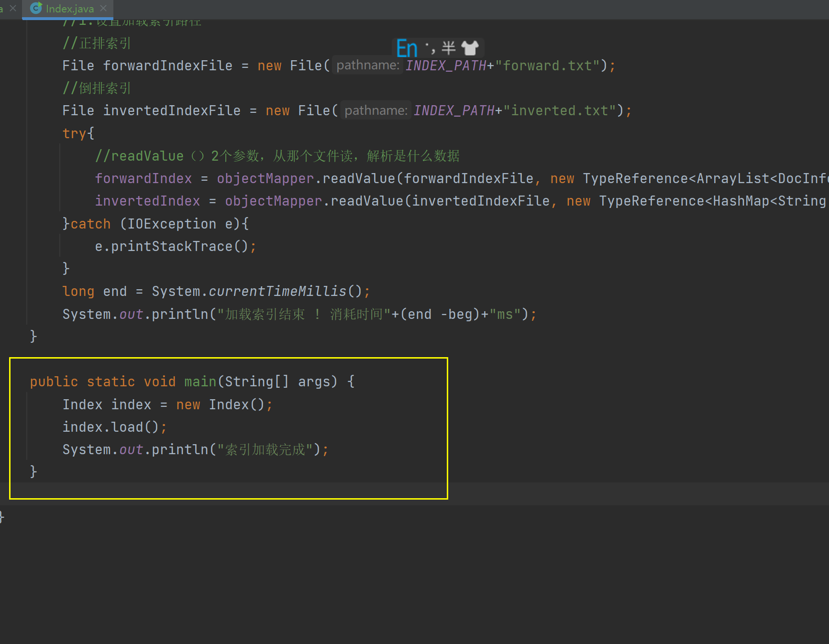Close the tab left of Index.java
This screenshot has width=829, height=644.
coord(13,8)
